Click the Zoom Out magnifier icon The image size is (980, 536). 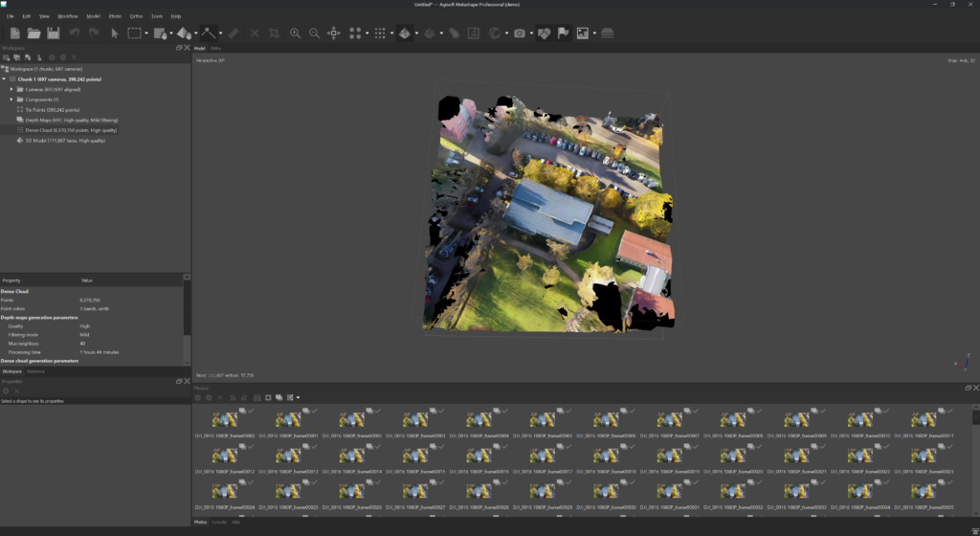tap(314, 33)
